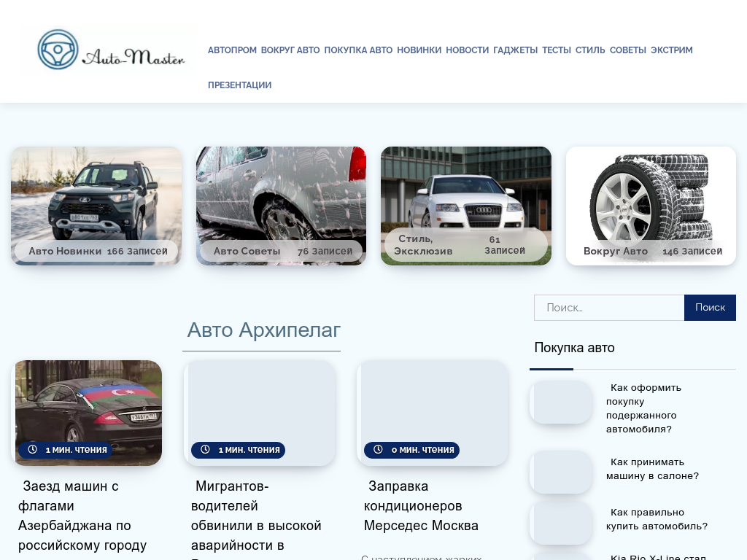Open Заправка кондиционеров article placeholder thumbnail

tap(435, 413)
